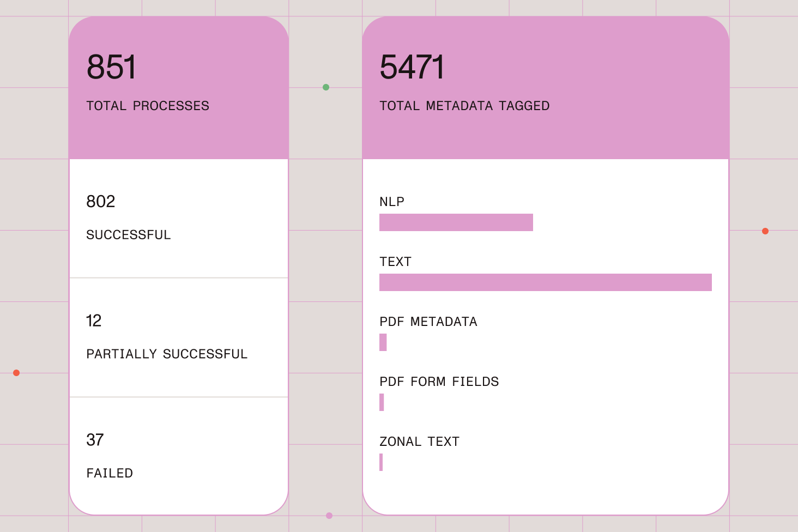Click the 851 total processes number
The width and height of the screenshot is (798, 532).
pyautogui.click(x=111, y=67)
